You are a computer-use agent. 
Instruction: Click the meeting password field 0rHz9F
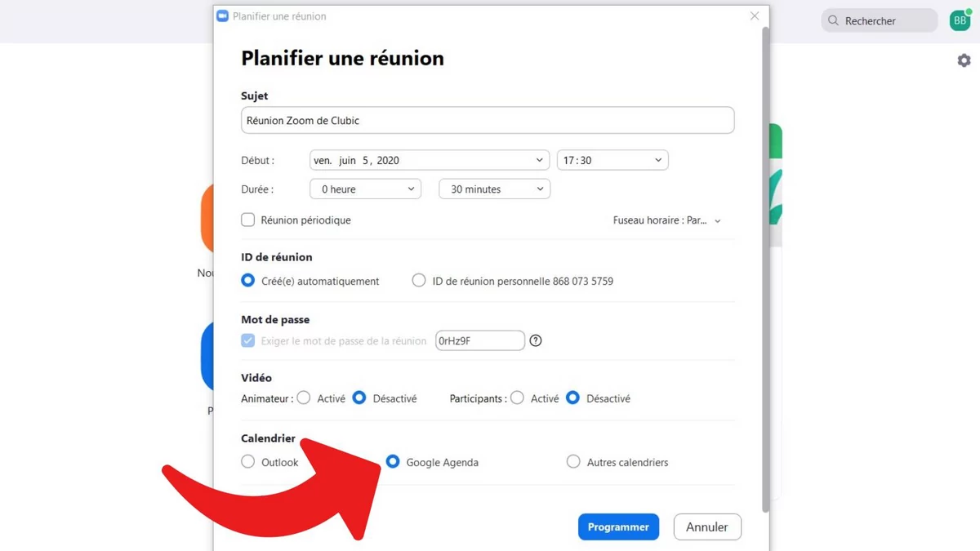pyautogui.click(x=480, y=340)
